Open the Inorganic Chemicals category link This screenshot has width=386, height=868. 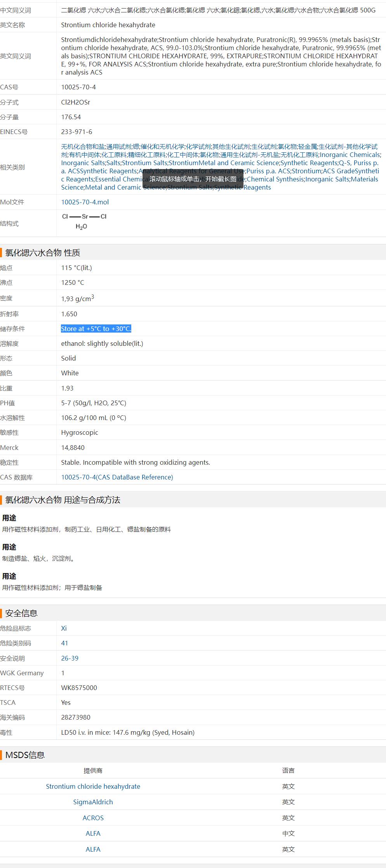(349, 155)
